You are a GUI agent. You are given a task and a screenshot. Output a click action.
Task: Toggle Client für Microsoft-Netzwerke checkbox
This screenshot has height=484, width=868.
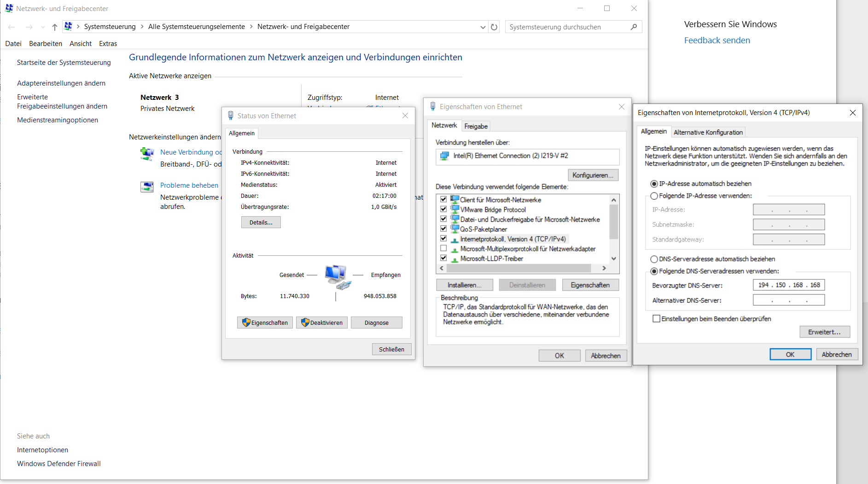tap(443, 200)
